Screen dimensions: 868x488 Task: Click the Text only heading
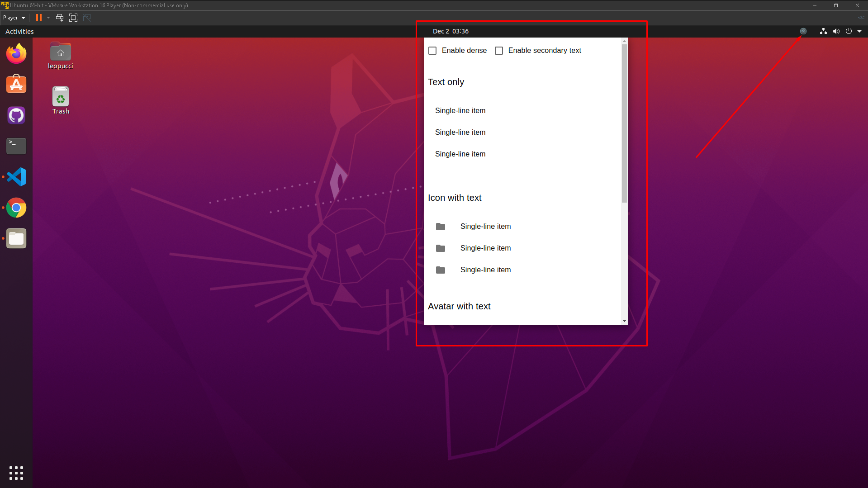coord(446,82)
